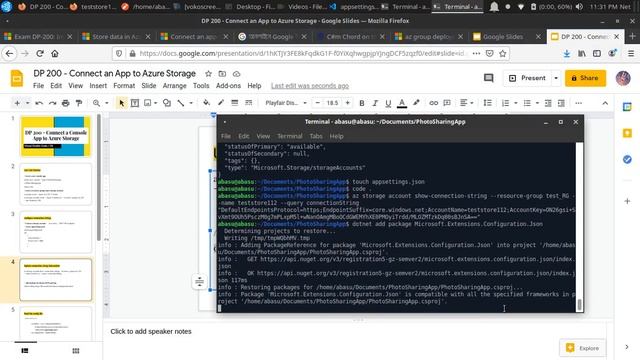Choose the Select arrow cursor tool
Screen dimensions: 640x360
coord(122,103)
